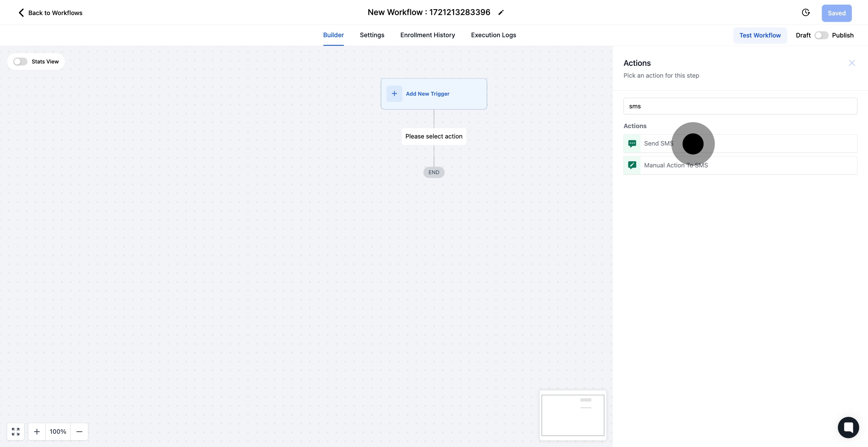Click the 100% zoom level indicator
The height and width of the screenshot is (447, 868).
(x=58, y=432)
